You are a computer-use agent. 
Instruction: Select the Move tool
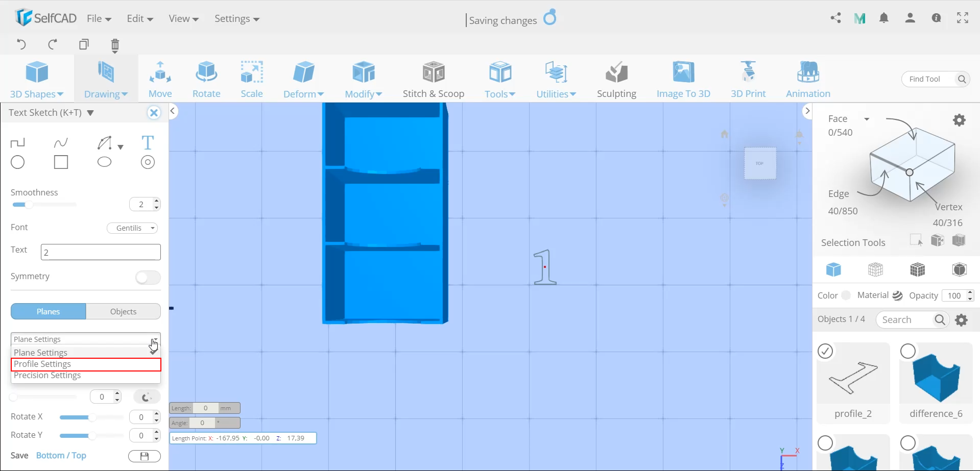click(x=160, y=79)
